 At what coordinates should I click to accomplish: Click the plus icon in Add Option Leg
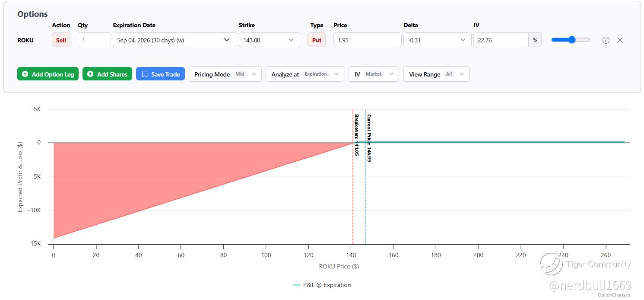tap(25, 74)
